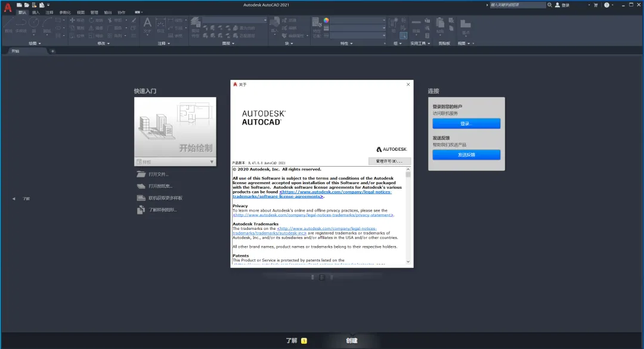
Task: Select the Arc (圆弧) tool
Action: click(47, 26)
